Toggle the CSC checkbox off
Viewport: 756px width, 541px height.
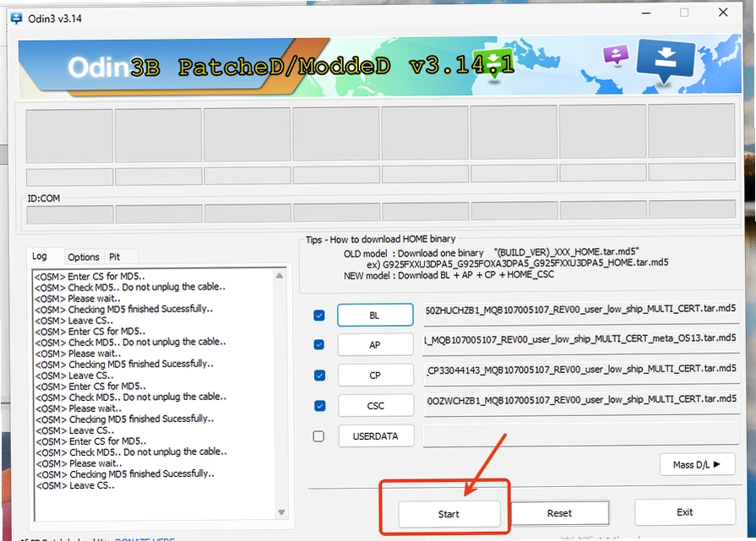319,406
